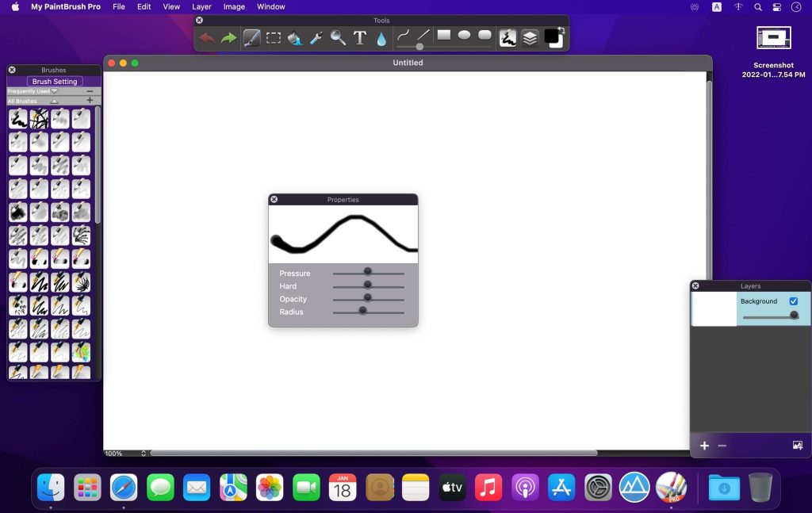Select the Paintbrush tool in Tools
Screen dimensions: 812x513
pyautogui.click(x=251, y=37)
